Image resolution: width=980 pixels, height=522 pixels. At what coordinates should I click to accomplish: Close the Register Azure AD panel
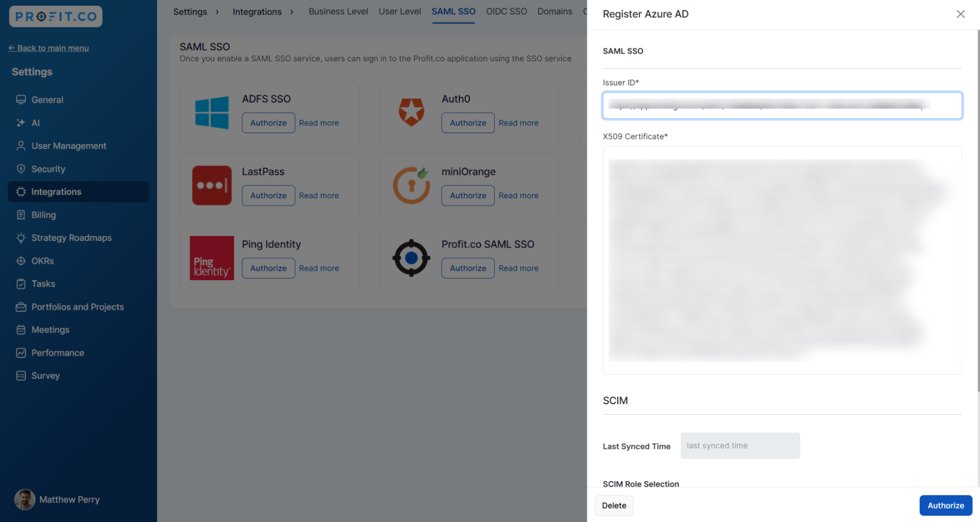click(960, 14)
